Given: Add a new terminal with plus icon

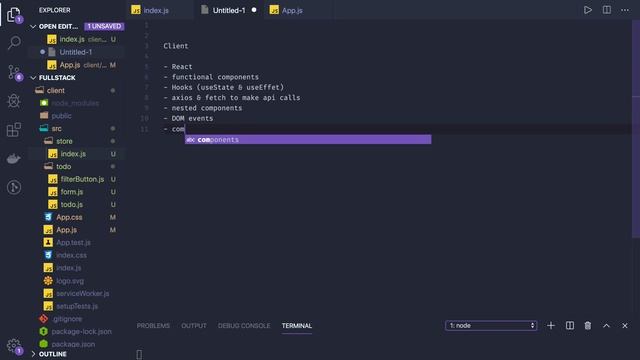Looking at the screenshot, I should click(x=551, y=325).
